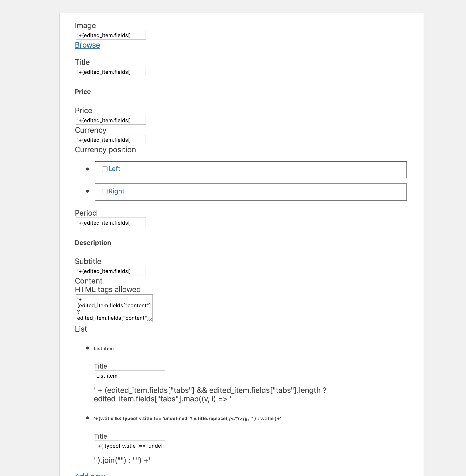Image resolution: width=466 pixels, height=476 pixels.
Task: Check the Left currency position checkbox
Action: coord(105,169)
